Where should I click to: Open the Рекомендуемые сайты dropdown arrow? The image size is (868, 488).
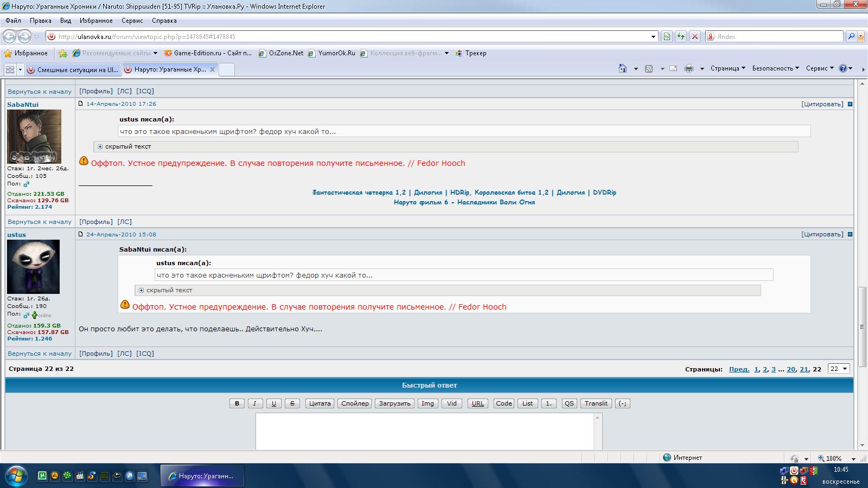pos(155,53)
